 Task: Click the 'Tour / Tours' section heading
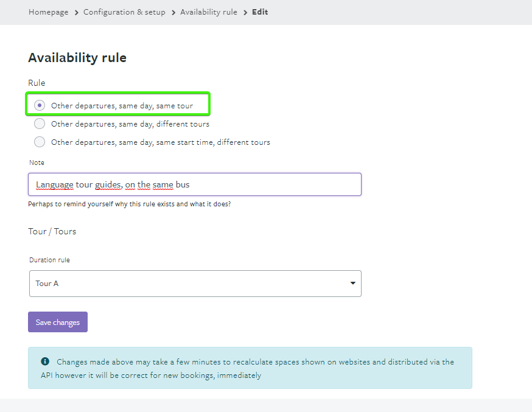(52, 232)
